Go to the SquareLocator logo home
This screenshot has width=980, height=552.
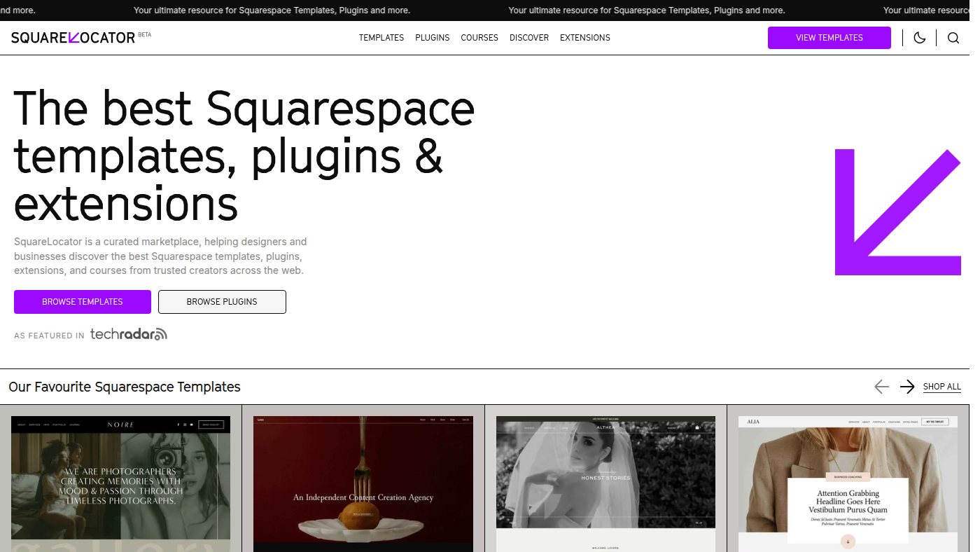coord(73,38)
